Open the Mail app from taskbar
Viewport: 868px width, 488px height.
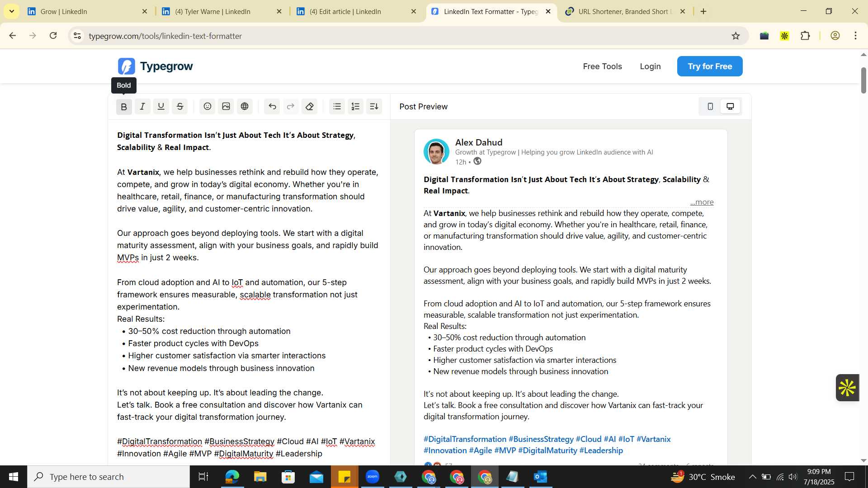tap(316, 477)
